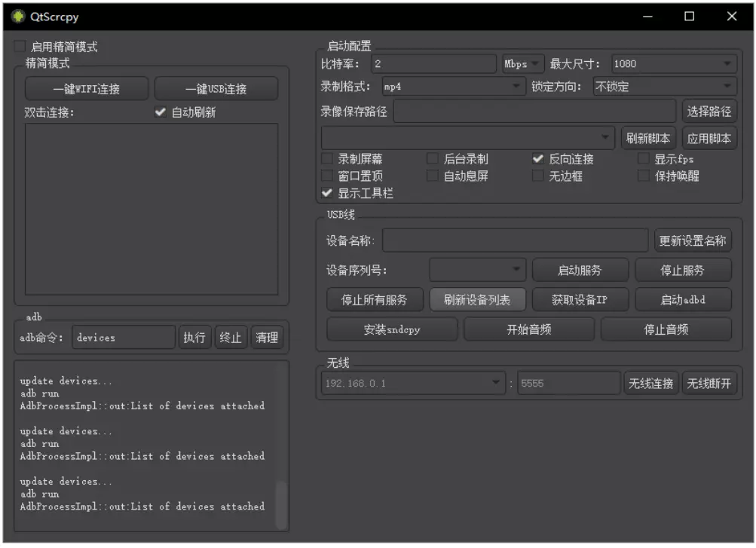Click the 清理 log button
Screen dimensions: 756x548
pos(267,337)
